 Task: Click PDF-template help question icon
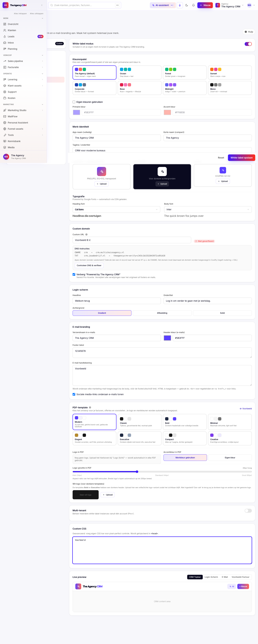[x=90, y=408]
